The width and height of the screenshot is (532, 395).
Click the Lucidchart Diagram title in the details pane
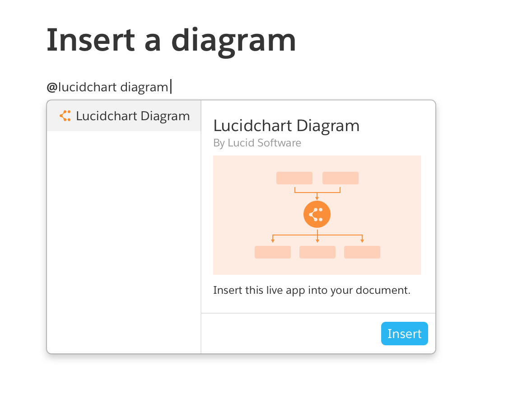coord(286,125)
